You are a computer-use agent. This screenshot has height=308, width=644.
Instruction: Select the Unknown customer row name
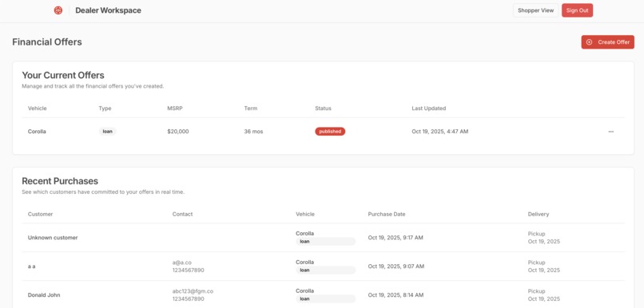pos(53,238)
